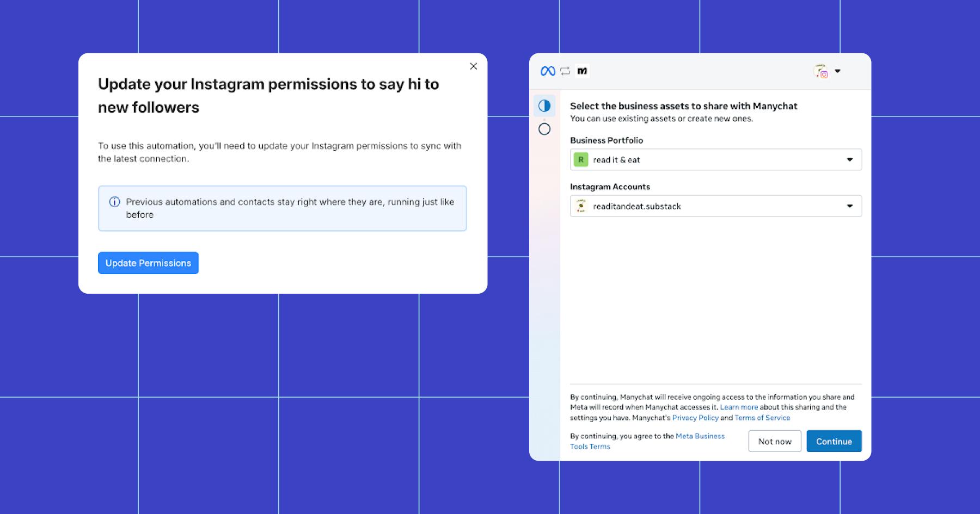The image size is (980, 514).
Task: Click the Manychat logo icon
Action: (x=583, y=71)
